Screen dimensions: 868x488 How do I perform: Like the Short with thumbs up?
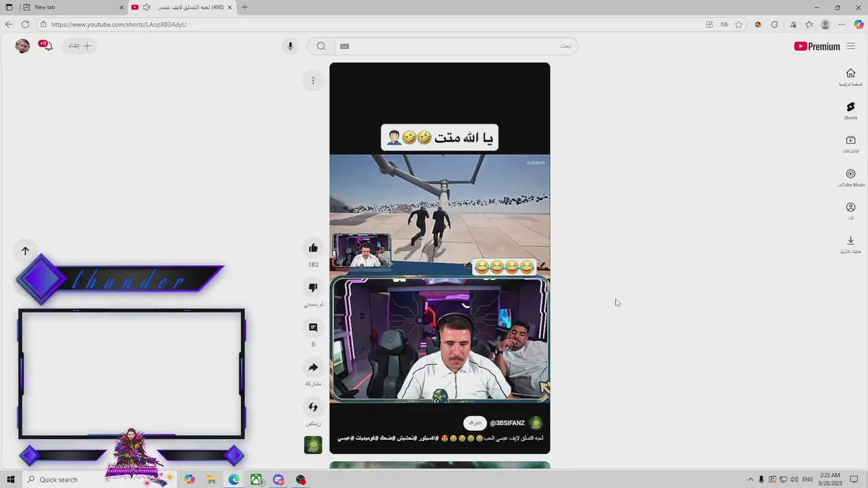(313, 248)
